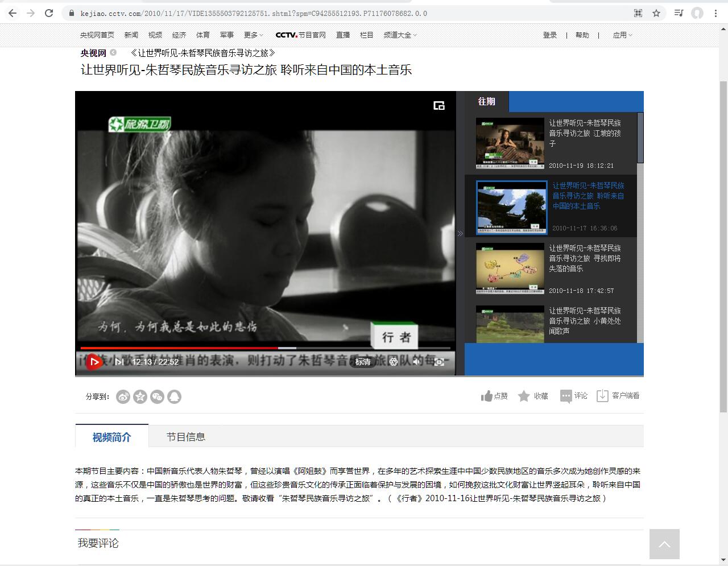Seek on the video progress bar

coord(341,348)
